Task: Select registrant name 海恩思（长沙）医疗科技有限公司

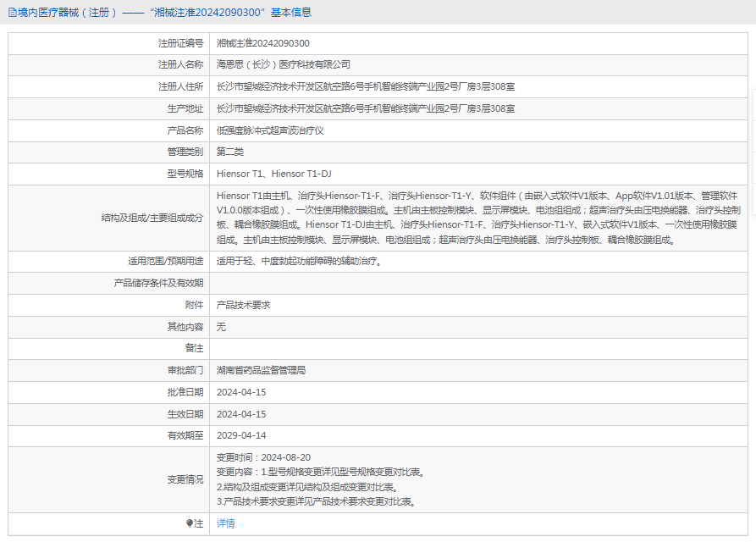Action: click(283, 64)
